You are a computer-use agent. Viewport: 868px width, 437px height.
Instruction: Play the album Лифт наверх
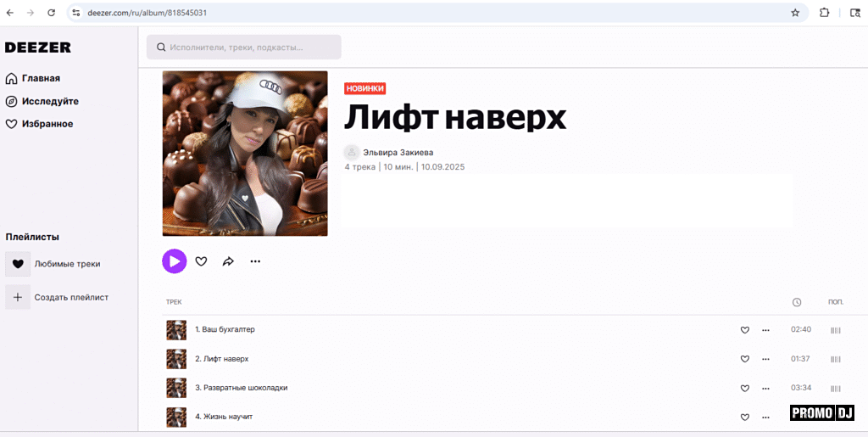(174, 261)
